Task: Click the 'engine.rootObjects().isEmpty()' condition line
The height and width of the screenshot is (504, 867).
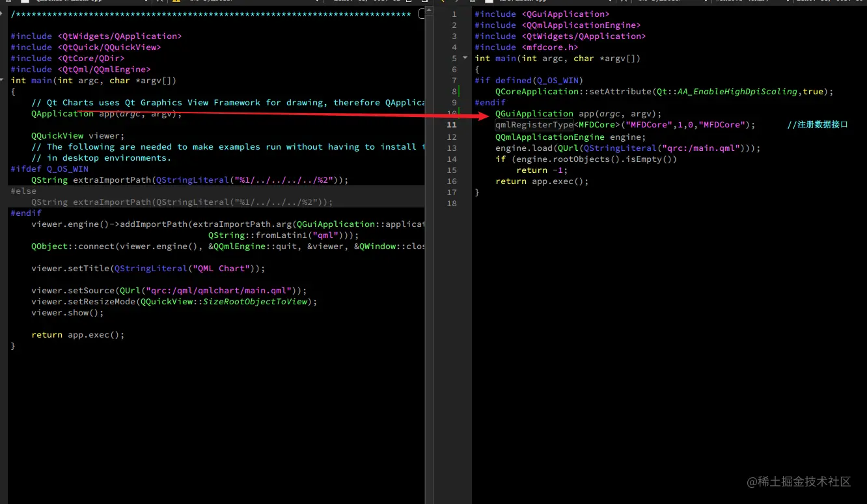Action: (x=586, y=159)
